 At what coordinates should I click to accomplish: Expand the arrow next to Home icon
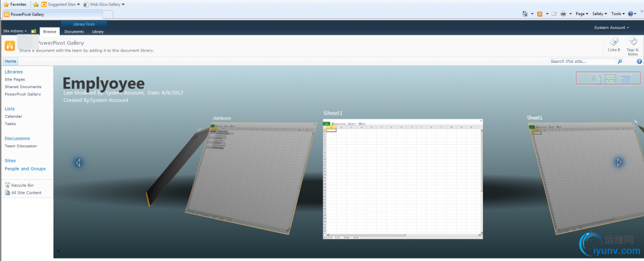532,14
